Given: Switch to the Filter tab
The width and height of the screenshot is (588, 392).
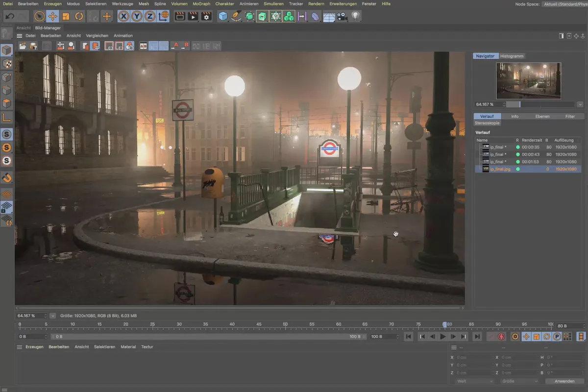Looking at the screenshot, I should coord(570,116).
